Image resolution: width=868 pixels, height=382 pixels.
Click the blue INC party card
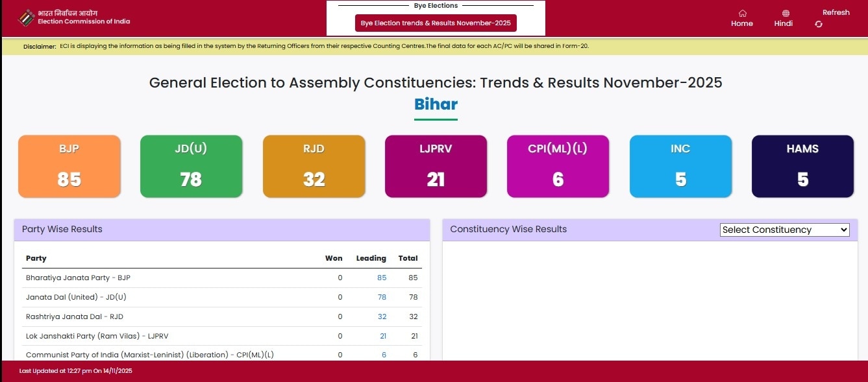[680, 166]
